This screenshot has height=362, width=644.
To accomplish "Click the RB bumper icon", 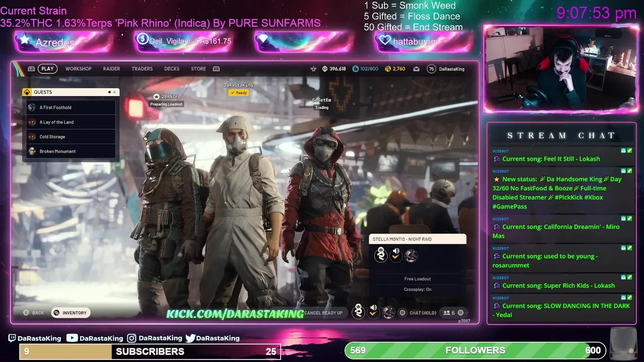I will (x=216, y=69).
